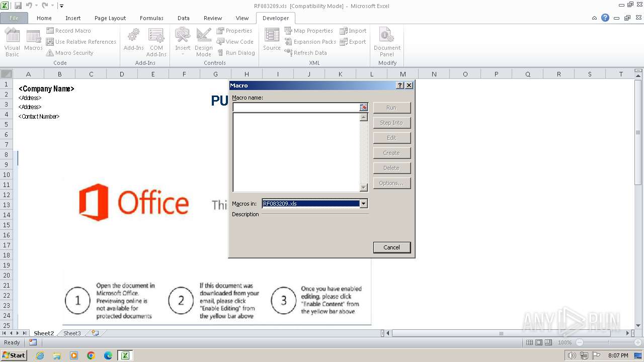
Task: Go to the first sheet navigation arrow
Action: tap(5, 333)
